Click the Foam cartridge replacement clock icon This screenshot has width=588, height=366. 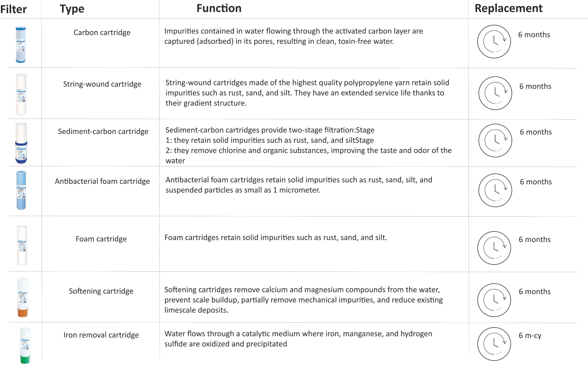point(494,248)
